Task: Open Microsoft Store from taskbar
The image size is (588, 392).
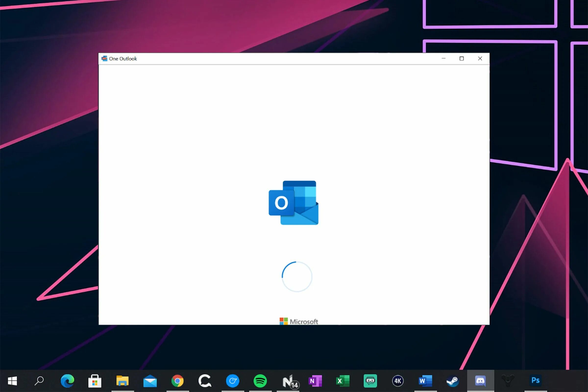Action: click(x=95, y=381)
